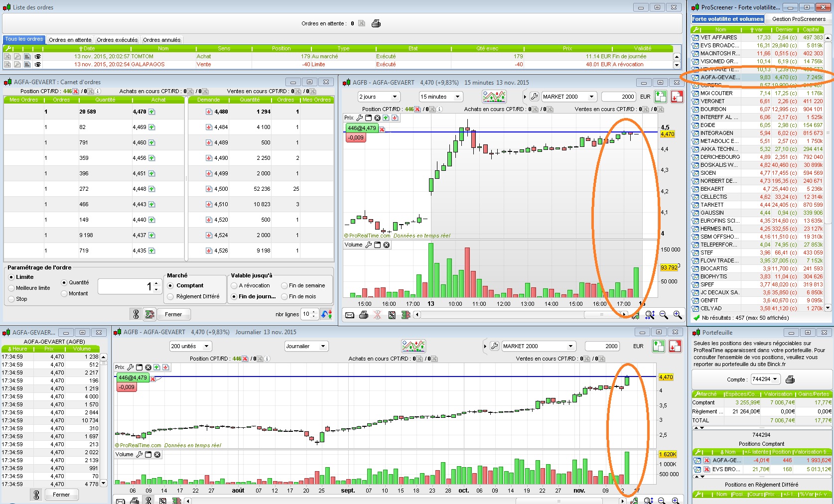Open order settings wrench beside MARKET 2000 in 15 minutes chart
The height and width of the screenshot is (504, 834).
[x=534, y=97]
